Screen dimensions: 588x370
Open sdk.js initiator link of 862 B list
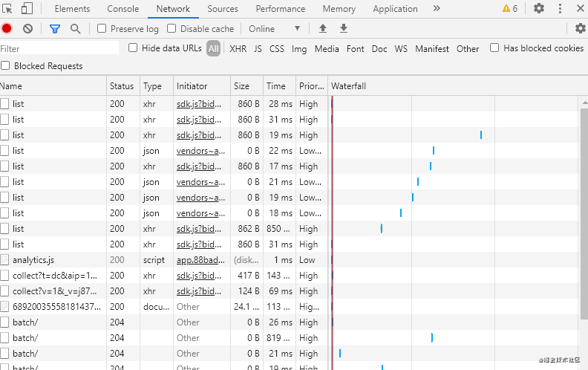coord(199,229)
